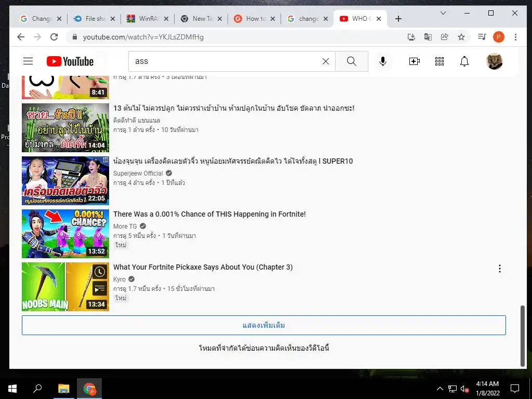Click the NOOBS MAIN pickaxe thumbnail
This screenshot has width=532, height=399.
click(65, 287)
